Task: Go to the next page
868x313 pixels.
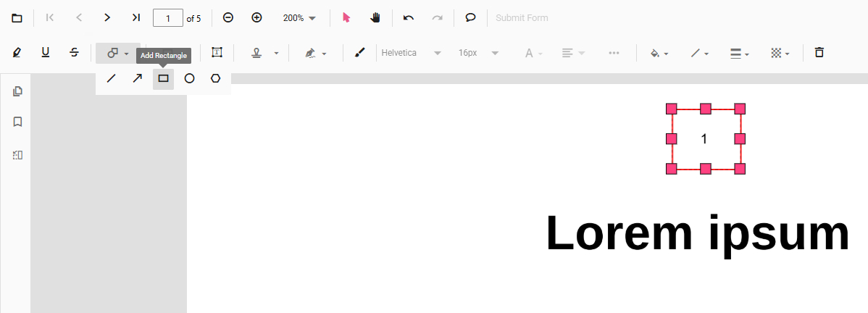Action: coord(107,18)
